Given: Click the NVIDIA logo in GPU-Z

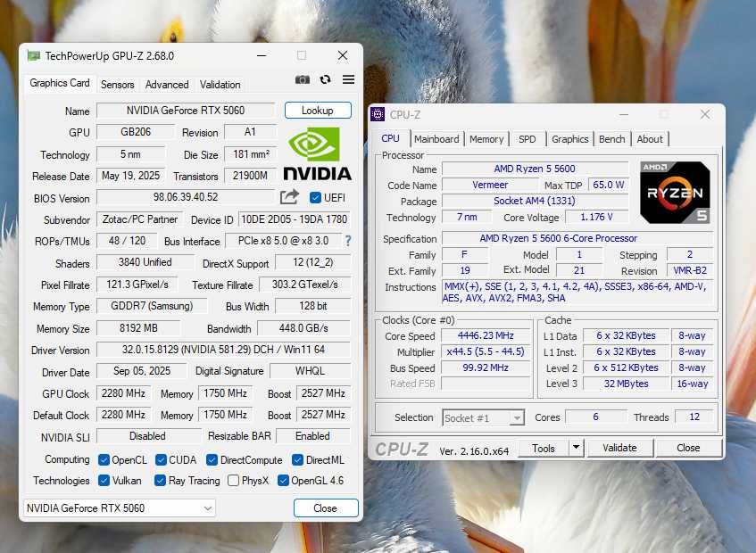Looking at the screenshot, I should pos(317,153).
